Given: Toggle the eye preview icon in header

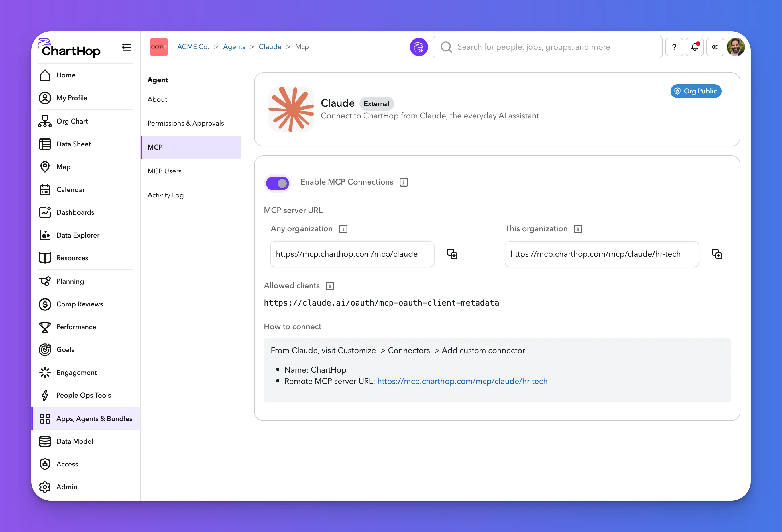Looking at the screenshot, I should point(715,47).
